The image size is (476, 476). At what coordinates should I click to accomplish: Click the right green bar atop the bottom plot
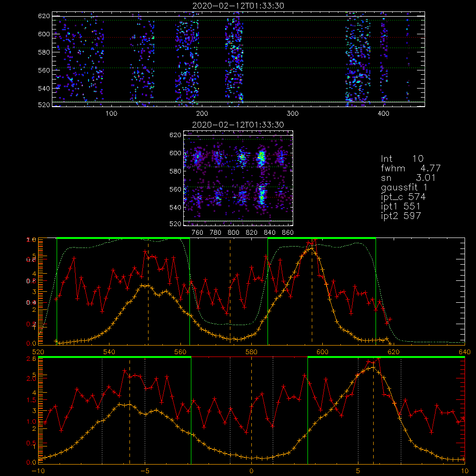pos(386,357)
